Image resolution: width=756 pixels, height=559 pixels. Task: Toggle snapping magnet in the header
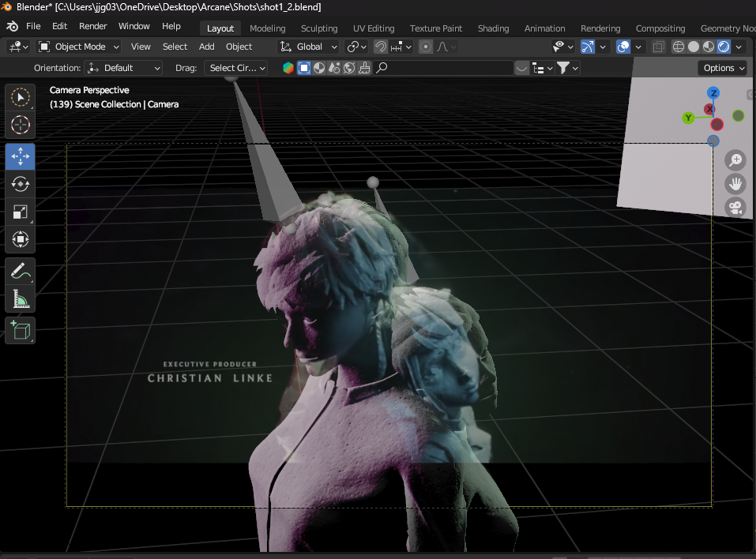(381, 47)
